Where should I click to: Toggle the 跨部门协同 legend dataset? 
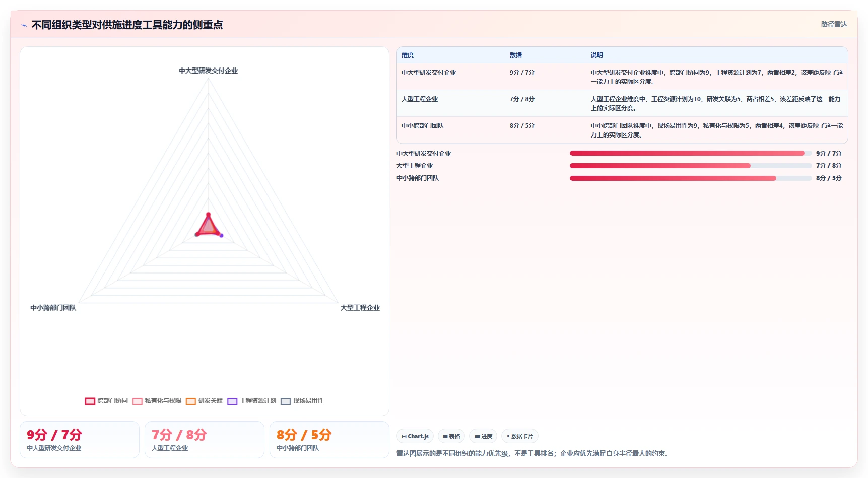tap(106, 401)
